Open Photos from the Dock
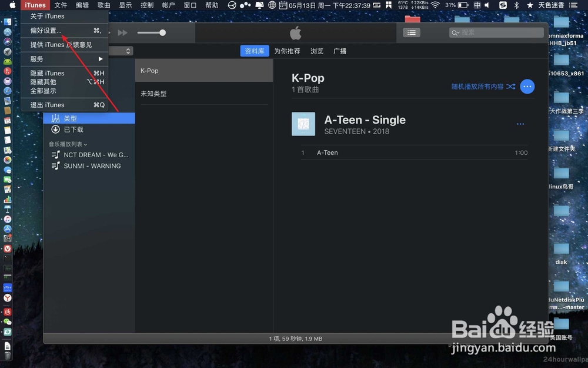The width and height of the screenshot is (588, 368). click(x=8, y=160)
